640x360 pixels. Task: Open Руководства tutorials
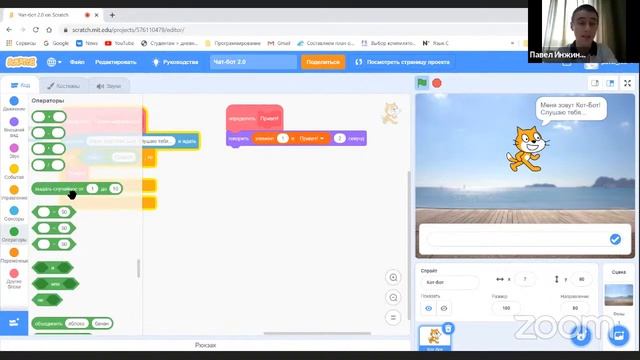(x=176, y=62)
